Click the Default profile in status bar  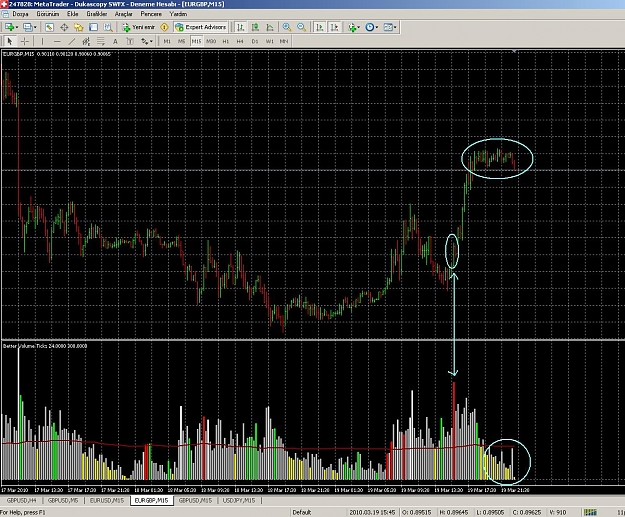click(302, 512)
